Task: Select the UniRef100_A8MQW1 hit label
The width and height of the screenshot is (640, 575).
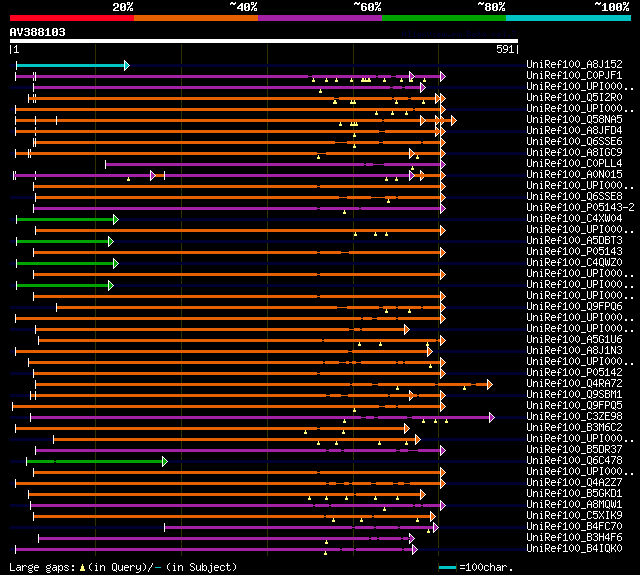Action: point(574,505)
